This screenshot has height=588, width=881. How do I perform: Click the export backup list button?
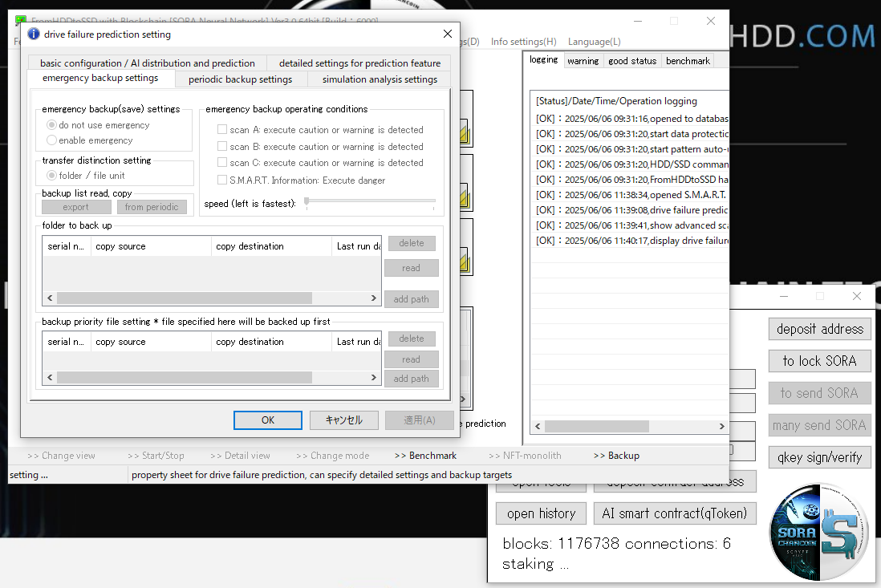[76, 207]
